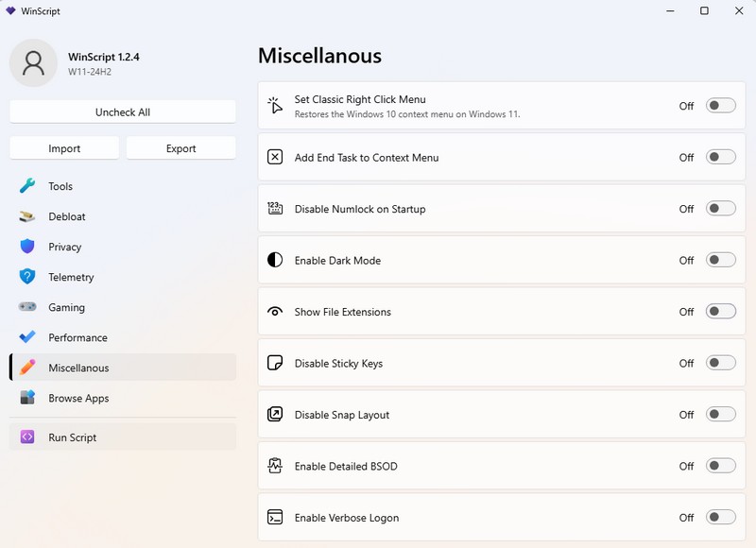Screen dimensions: 756x548
Task: Toggle Set Classic Right Click Menu on
Action: click(x=720, y=106)
